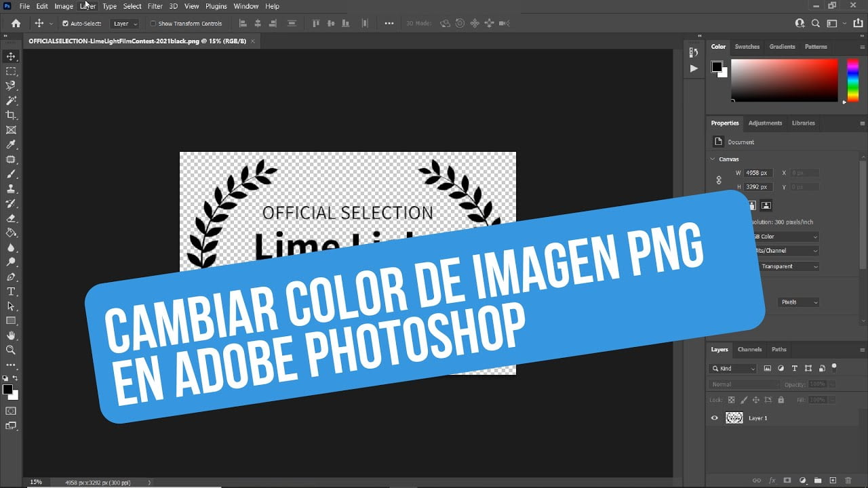Open the workspace switcher dropdown at top right
Screen dimensions: 868x488
tap(833, 23)
